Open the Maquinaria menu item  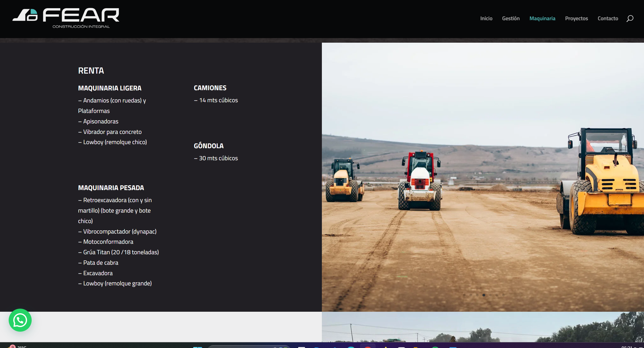click(x=542, y=18)
